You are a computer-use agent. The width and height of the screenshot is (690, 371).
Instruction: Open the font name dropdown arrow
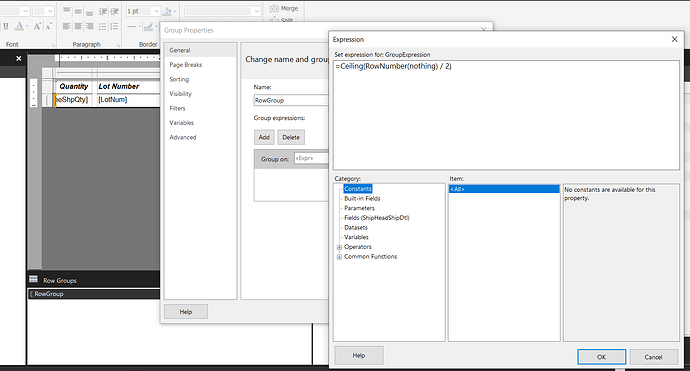(x=25, y=11)
